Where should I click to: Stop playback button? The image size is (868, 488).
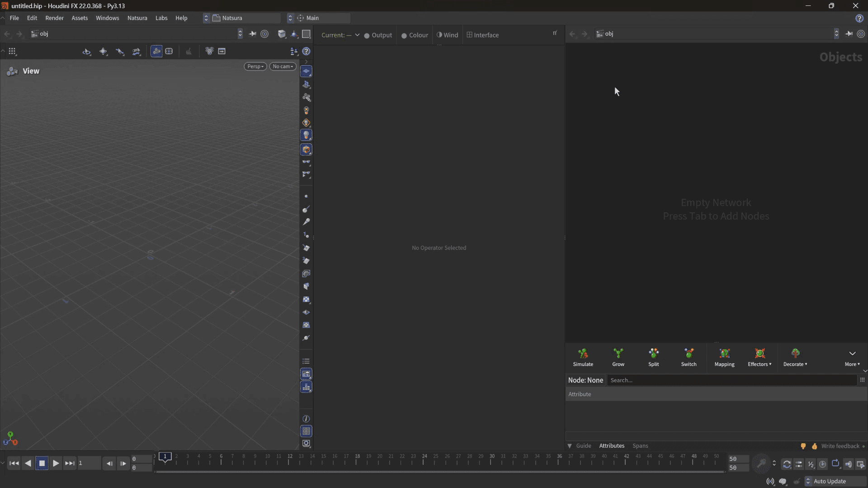[x=42, y=463]
